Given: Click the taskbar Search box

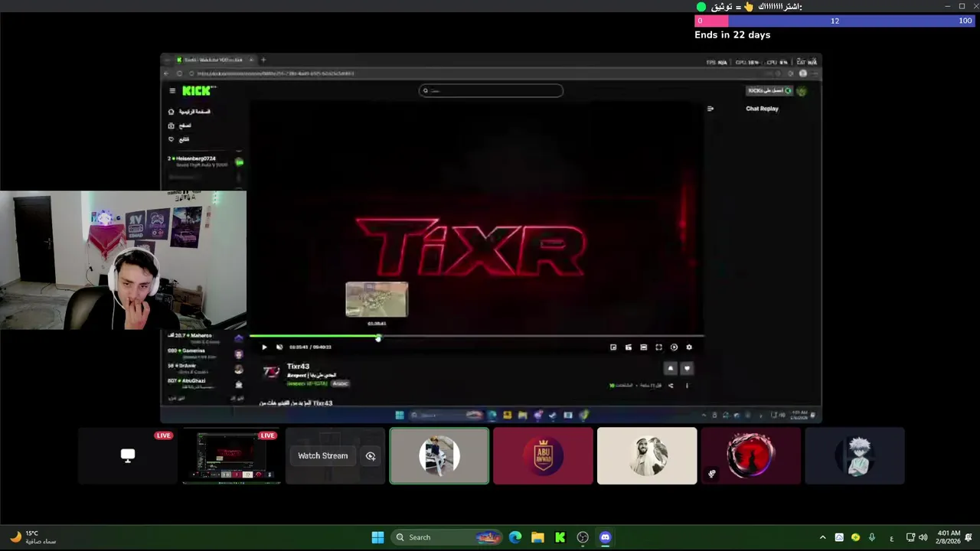Looking at the screenshot, I should (447, 537).
